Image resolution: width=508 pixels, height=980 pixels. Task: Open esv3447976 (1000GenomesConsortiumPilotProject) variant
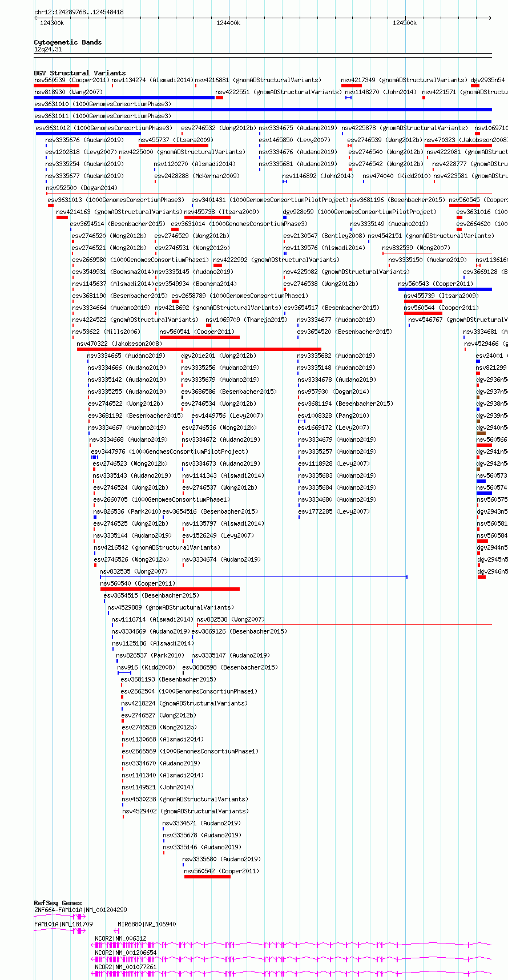pyautogui.click(x=170, y=452)
